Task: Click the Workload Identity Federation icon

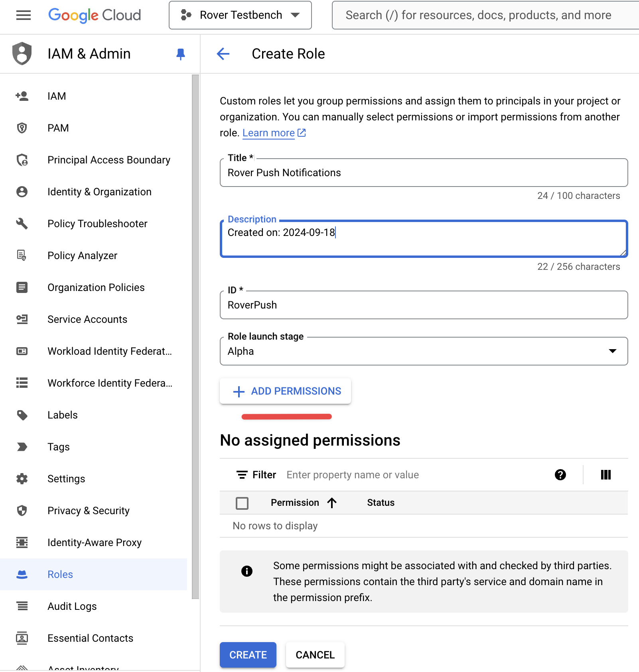Action: coord(22,351)
